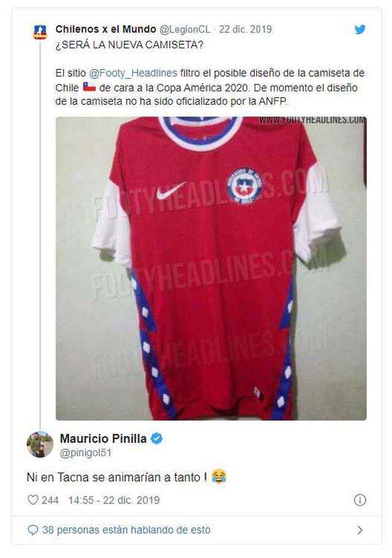Image resolution: width=392 pixels, height=558 pixels.
Task: Open Mauricio Pinilla's profile picture
Action: [40, 445]
